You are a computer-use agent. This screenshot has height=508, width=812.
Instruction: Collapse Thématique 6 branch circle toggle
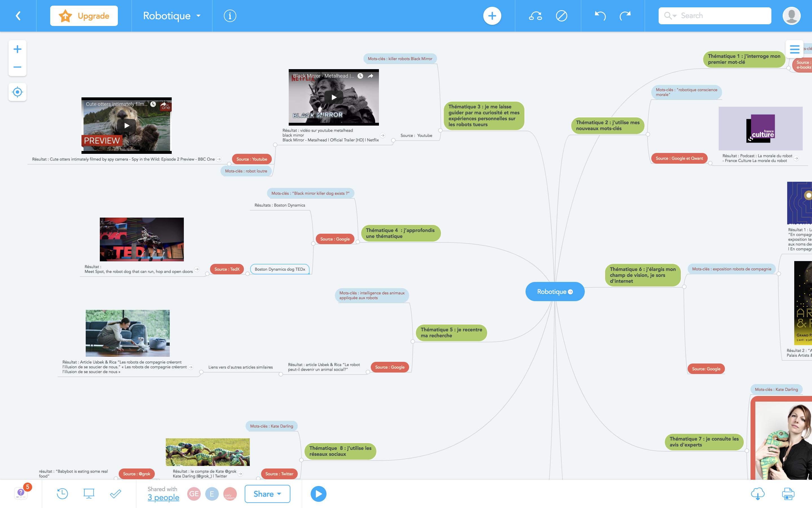click(x=684, y=287)
